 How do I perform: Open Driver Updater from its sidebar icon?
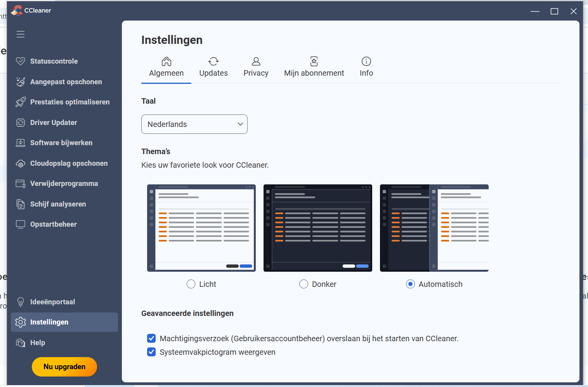(x=21, y=123)
